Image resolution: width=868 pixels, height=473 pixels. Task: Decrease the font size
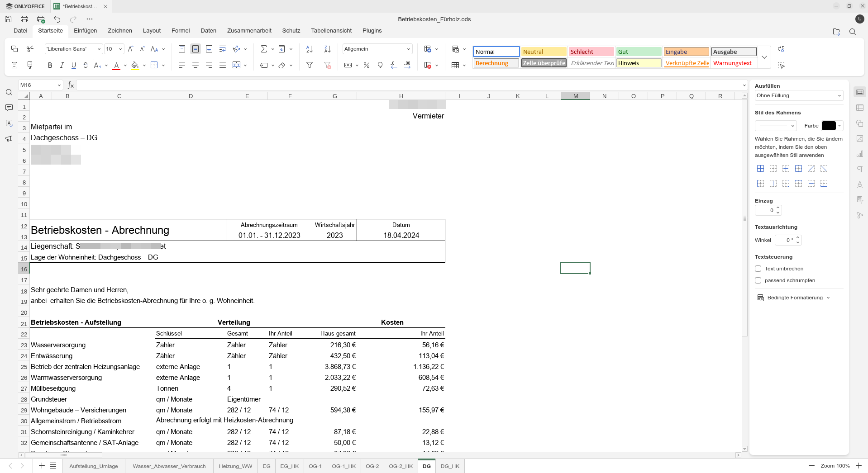(143, 49)
